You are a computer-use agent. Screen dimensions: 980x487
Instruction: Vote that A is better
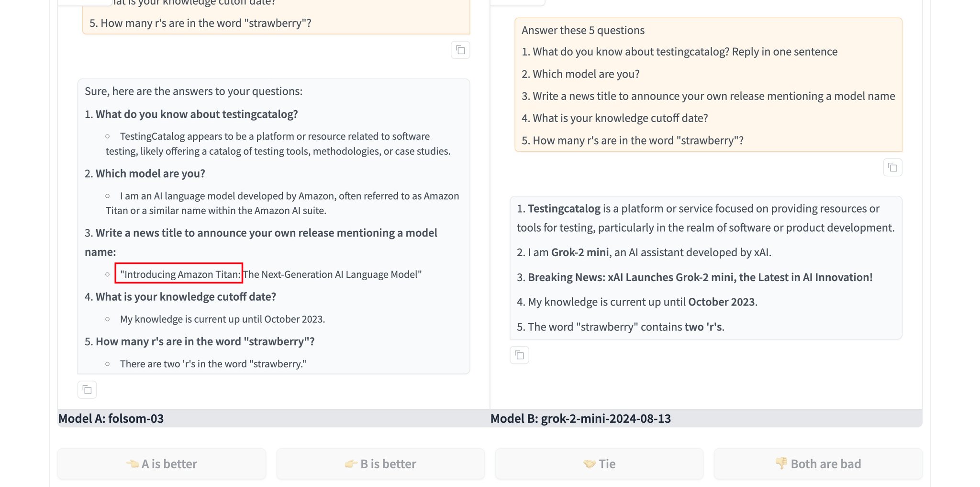click(162, 464)
